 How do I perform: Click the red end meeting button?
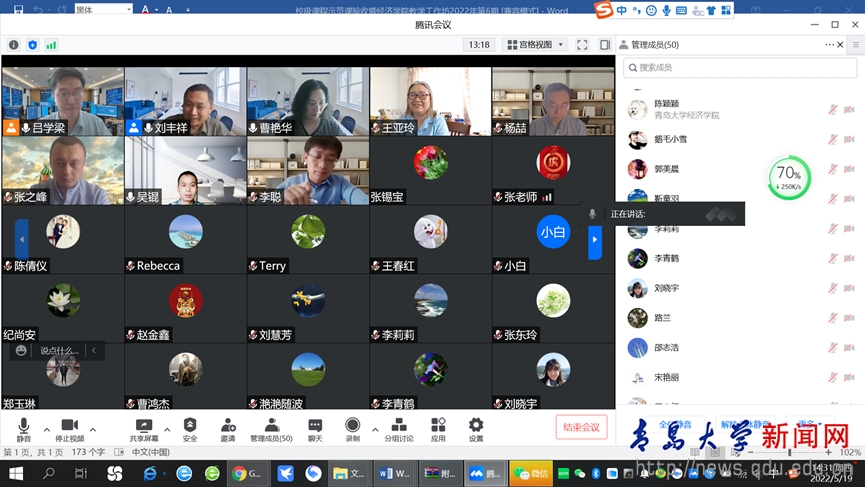point(581,427)
